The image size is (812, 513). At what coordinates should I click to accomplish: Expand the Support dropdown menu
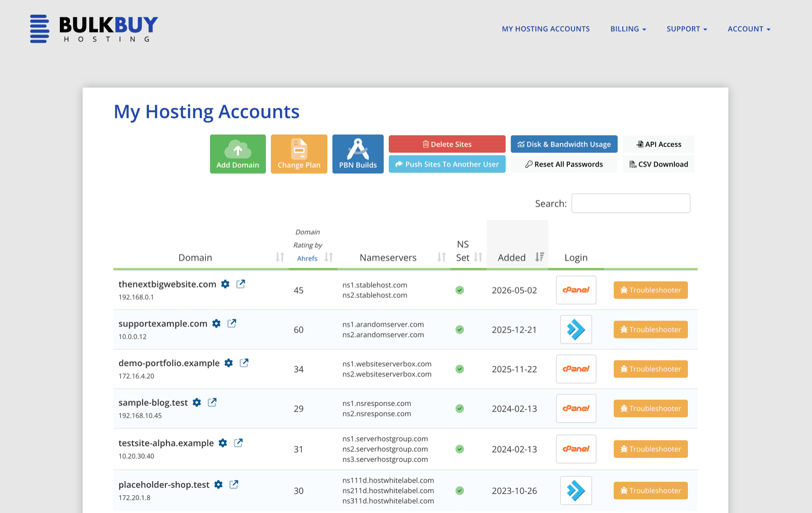687,29
